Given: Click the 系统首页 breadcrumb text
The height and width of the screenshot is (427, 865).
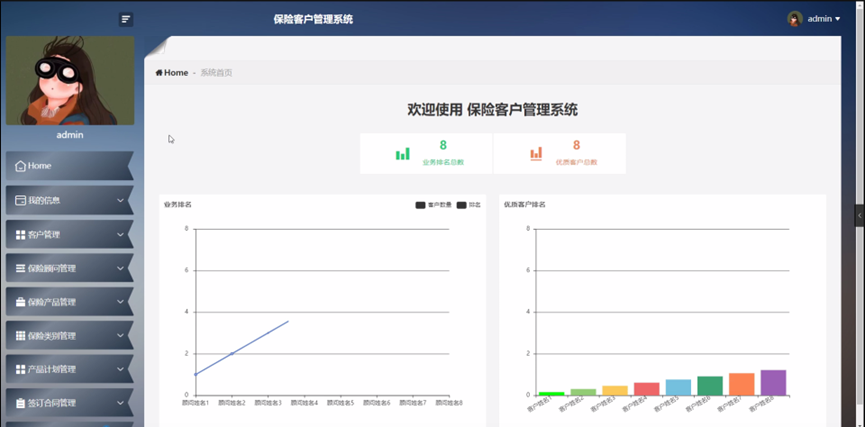Looking at the screenshot, I should click(x=216, y=73).
